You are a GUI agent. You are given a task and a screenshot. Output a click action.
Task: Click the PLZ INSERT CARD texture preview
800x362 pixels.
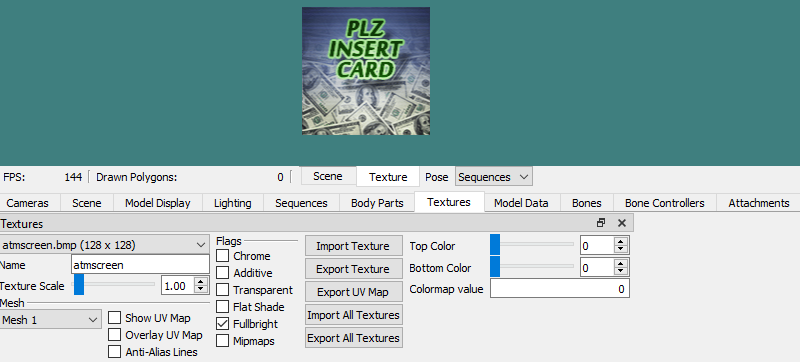[x=366, y=71]
